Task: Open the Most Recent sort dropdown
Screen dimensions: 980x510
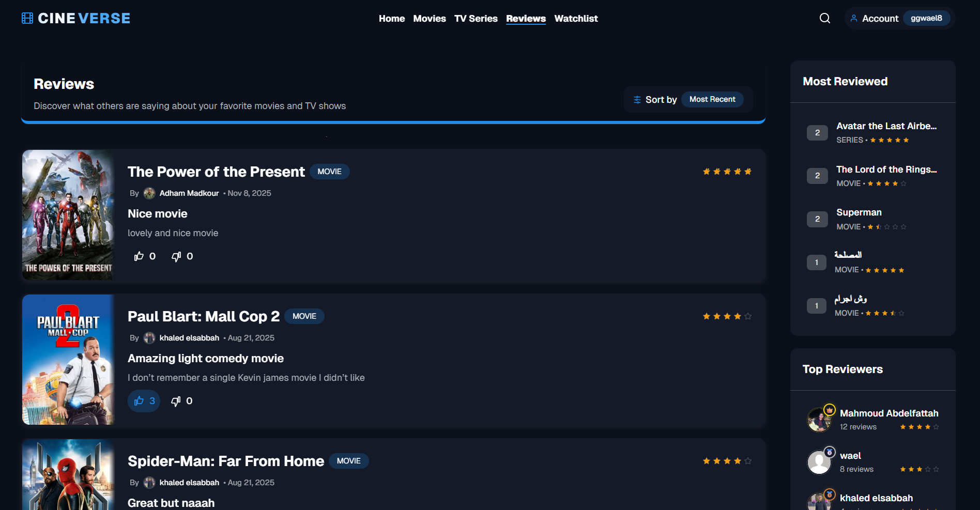Action: click(x=712, y=99)
